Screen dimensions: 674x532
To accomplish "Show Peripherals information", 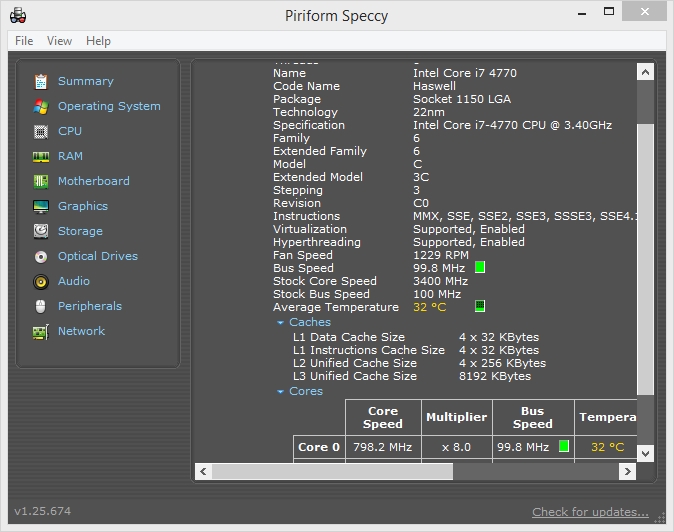I will point(90,306).
